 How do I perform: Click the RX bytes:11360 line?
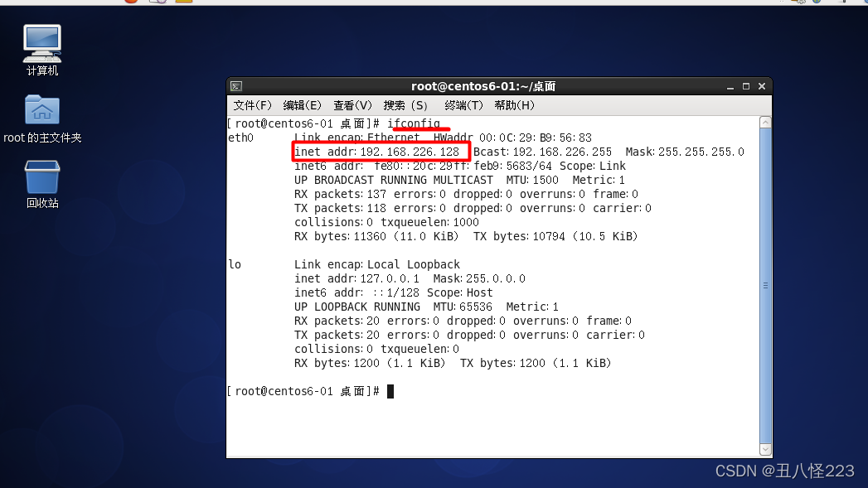click(466, 236)
